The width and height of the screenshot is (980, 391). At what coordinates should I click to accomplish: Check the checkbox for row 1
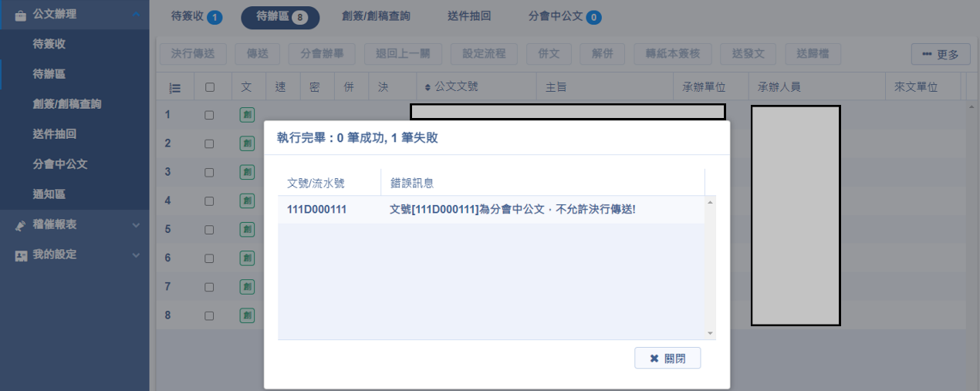(x=209, y=115)
